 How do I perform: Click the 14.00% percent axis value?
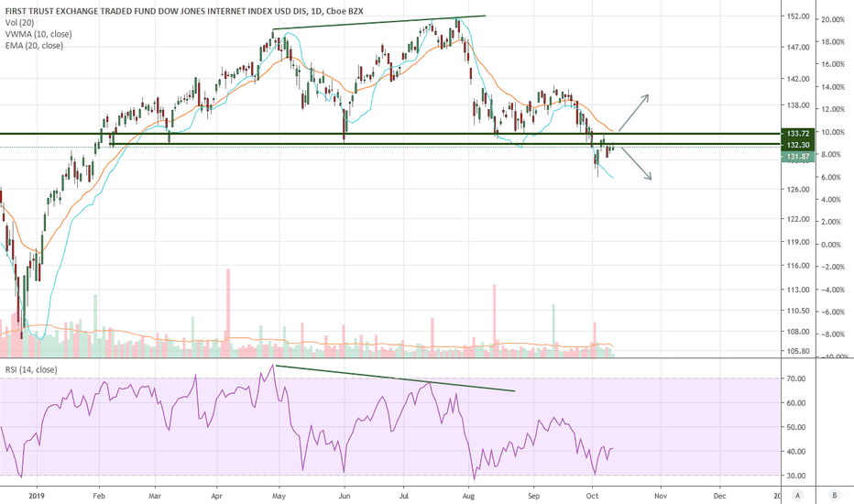click(833, 87)
